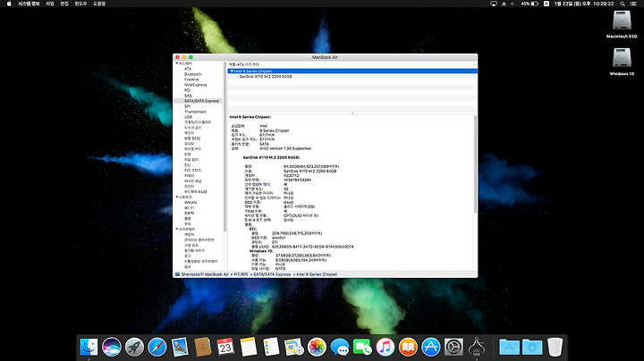
Task: Open the Apple menu
Action: 9,4
